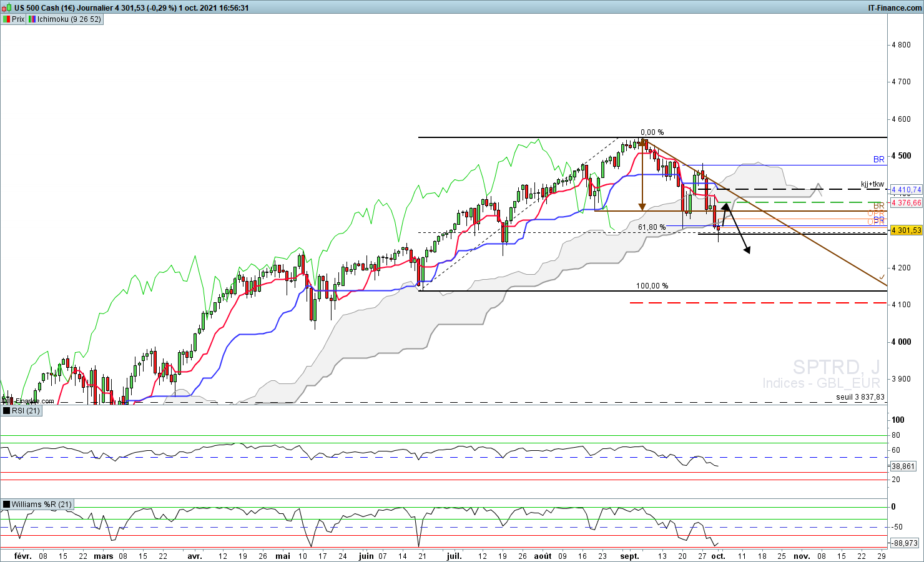Click the blue BR label near 4 500
Screen dimensions: 924x562
tap(879, 160)
